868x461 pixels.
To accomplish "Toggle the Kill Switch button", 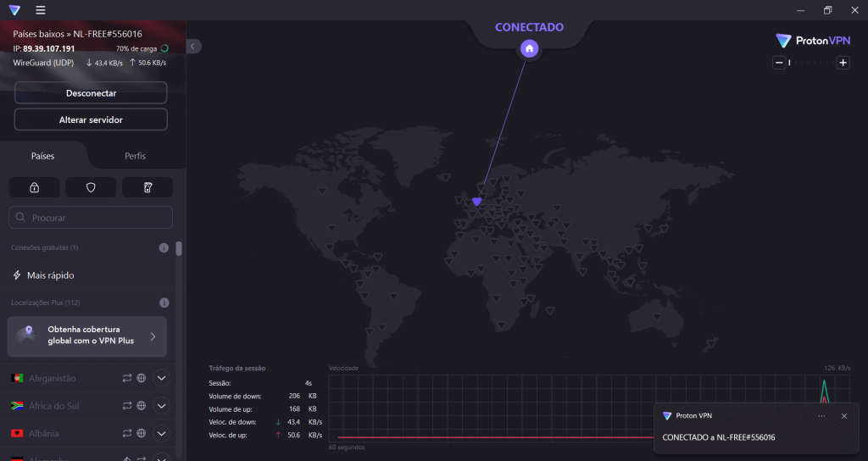I will (147, 187).
